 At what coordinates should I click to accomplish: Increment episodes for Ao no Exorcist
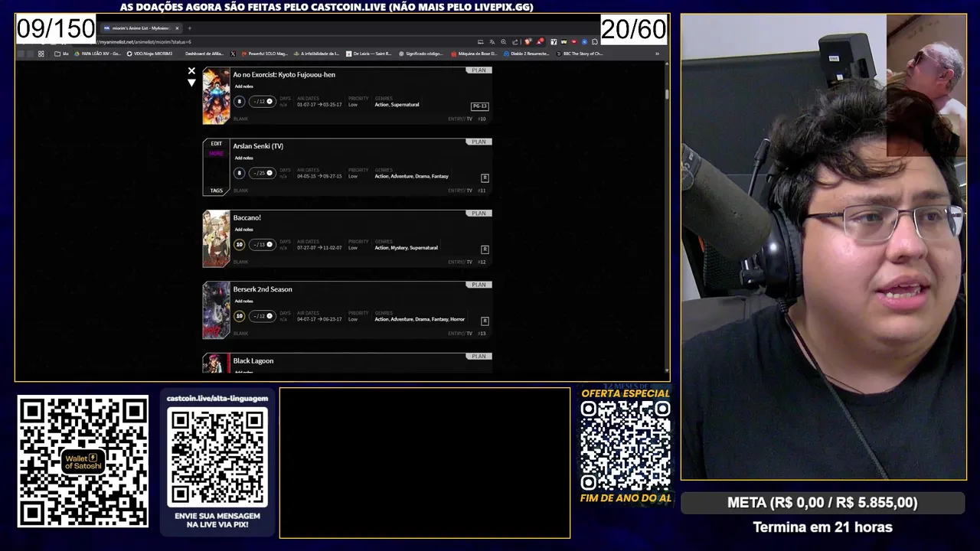(269, 101)
